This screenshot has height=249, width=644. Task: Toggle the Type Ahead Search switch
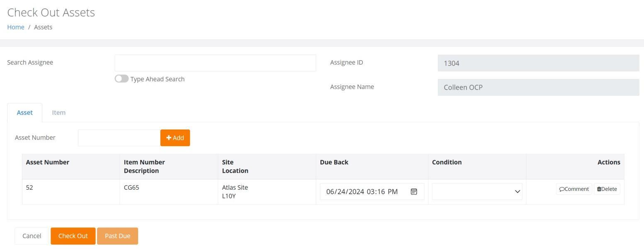click(x=122, y=79)
